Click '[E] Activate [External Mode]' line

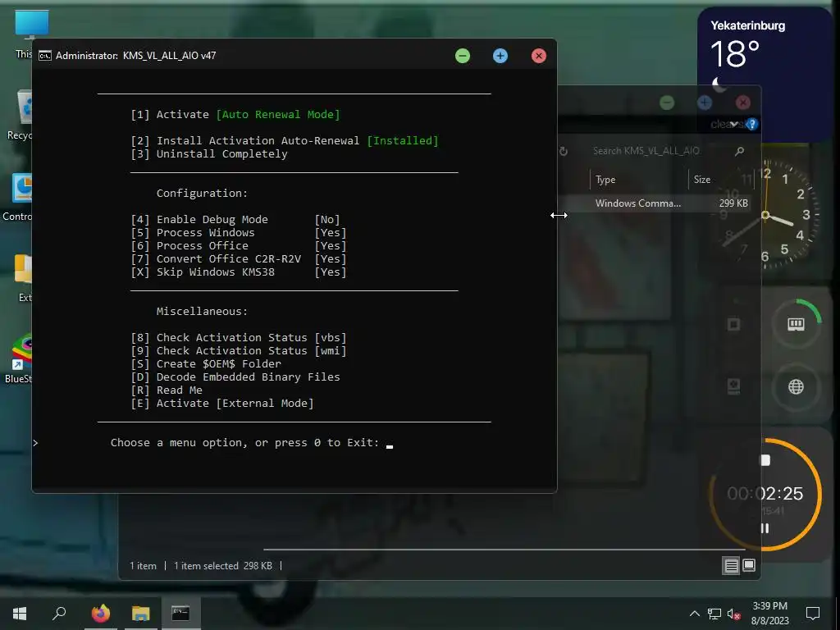coord(222,404)
